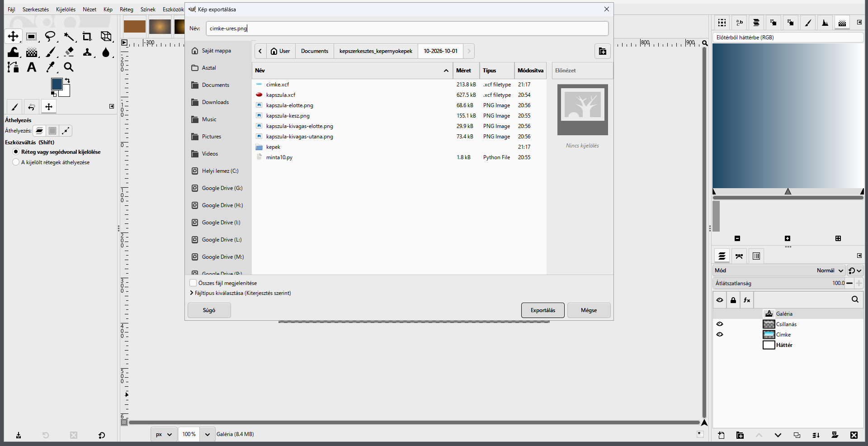Delete layer with the X icon
Image resolution: width=868 pixels, height=446 pixels.
(854, 435)
